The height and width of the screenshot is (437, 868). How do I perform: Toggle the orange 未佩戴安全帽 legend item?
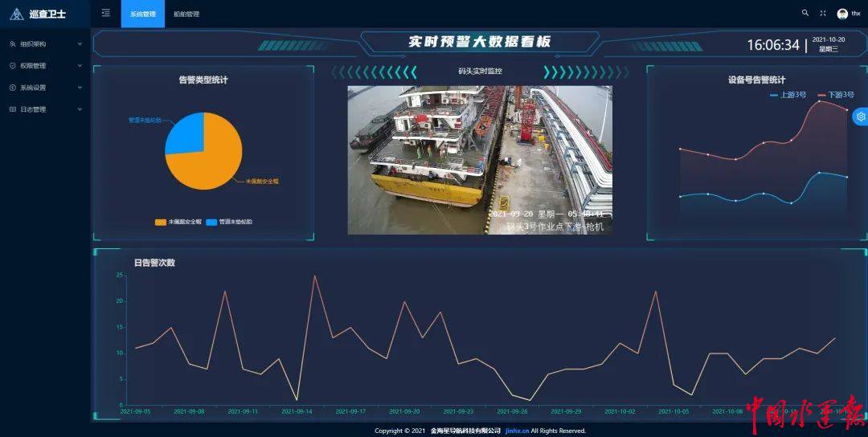pos(178,222)
